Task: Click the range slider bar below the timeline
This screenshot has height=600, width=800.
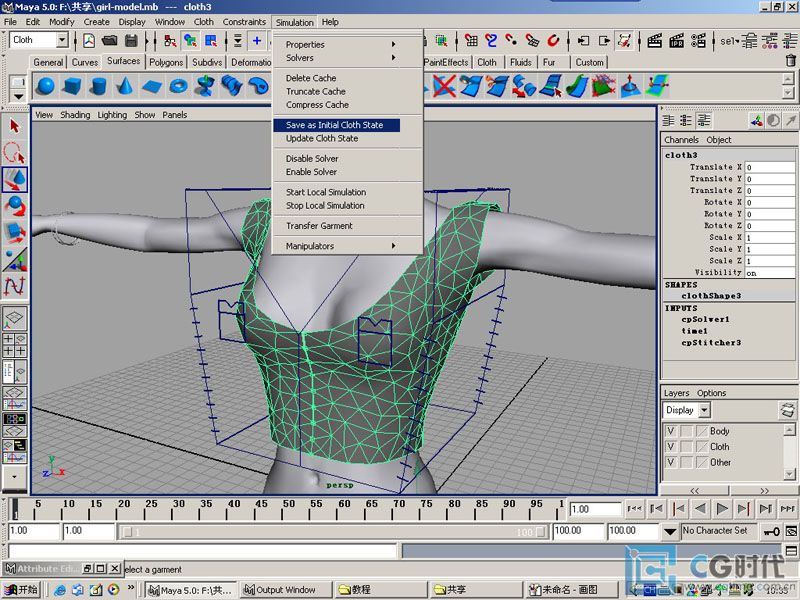Action: pos(333,532)
